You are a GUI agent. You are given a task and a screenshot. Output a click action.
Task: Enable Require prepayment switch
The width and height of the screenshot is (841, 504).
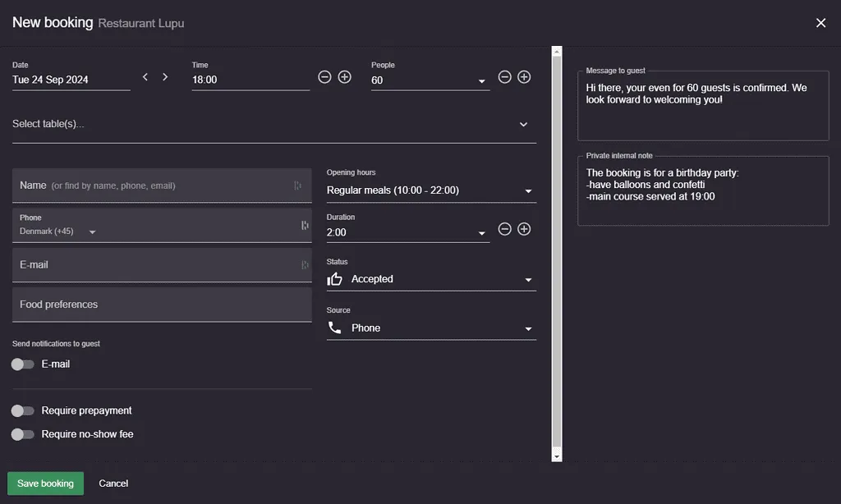tap(22, 410)
